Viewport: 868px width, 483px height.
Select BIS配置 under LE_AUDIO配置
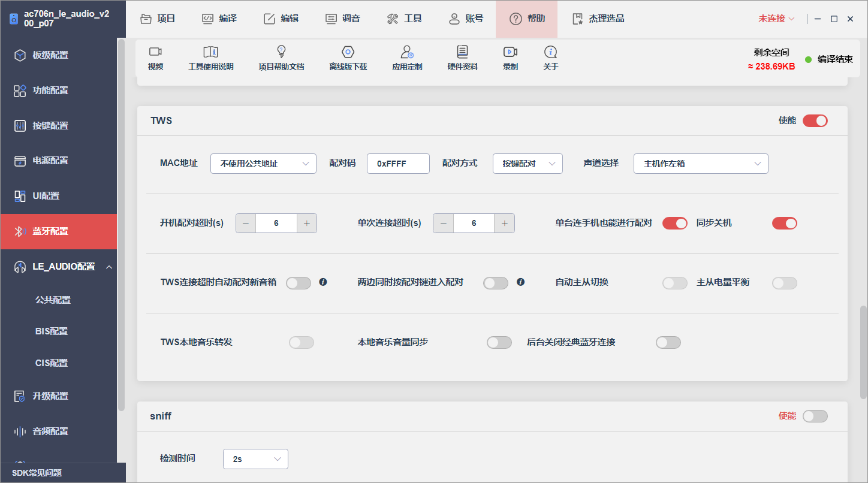(x=52, y=331)
